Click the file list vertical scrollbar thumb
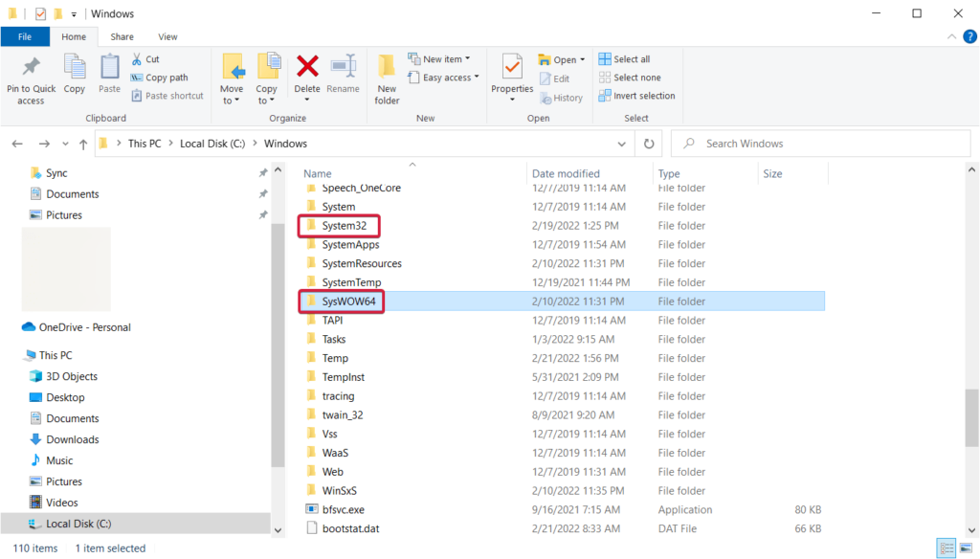The width and height of the screenshot is (980, 559). [x=971, y=417]
